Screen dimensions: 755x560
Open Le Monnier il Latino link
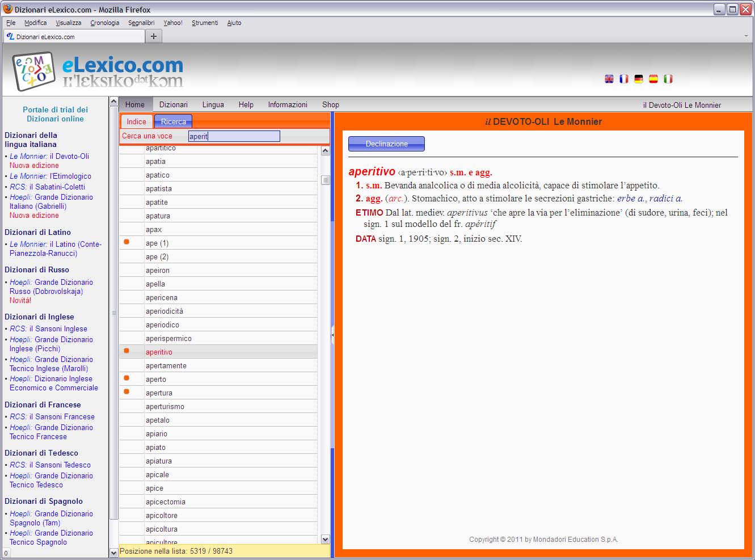point(56,249)
